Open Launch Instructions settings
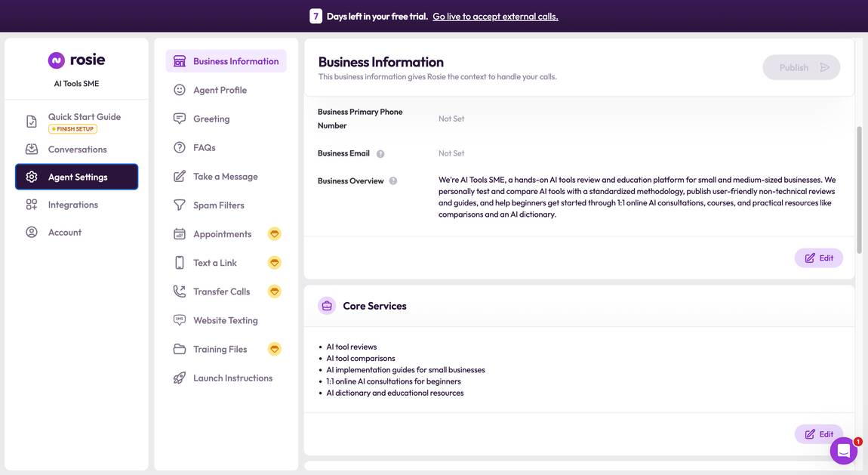This screenshot has width=868, height=475. click(x=226, y=378)
